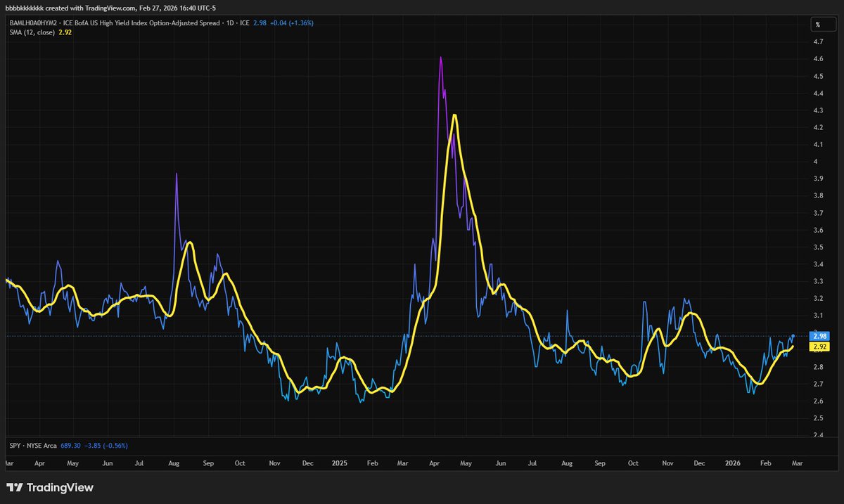Click the 2.8 price scale label
The height and width of the screenshot is (504, 844).
pyautogui.click(x=818, y=368)
